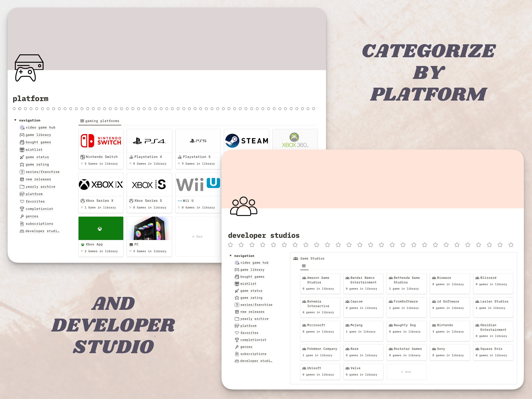Open game status via its sword icon
The width and height of the screenshot is (532, 399).
click(22, 157)
